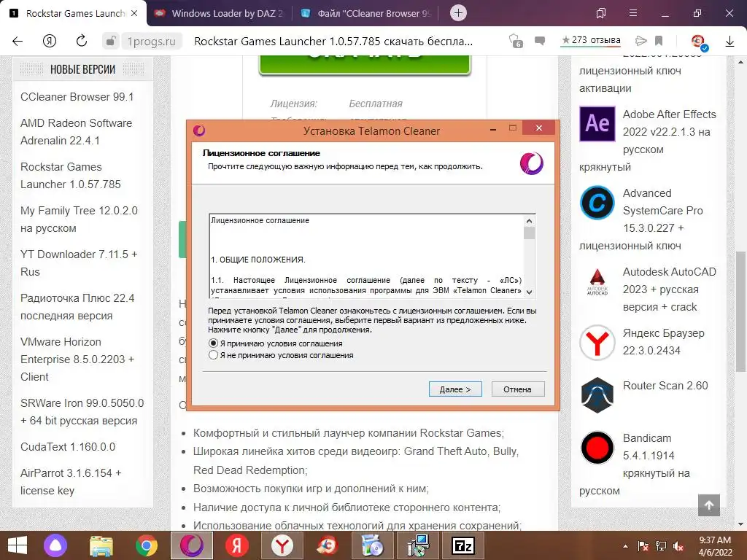
Task: Open the red Я Yandex taskbar icon
Action: tap(237, 545)
